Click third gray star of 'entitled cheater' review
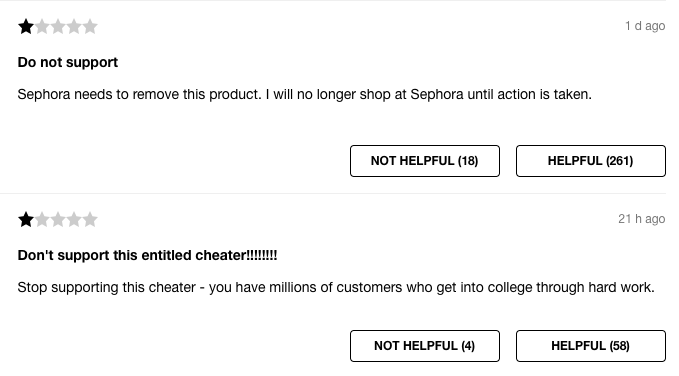This screenshot has height=376, width=679. [x=58, y=220]
